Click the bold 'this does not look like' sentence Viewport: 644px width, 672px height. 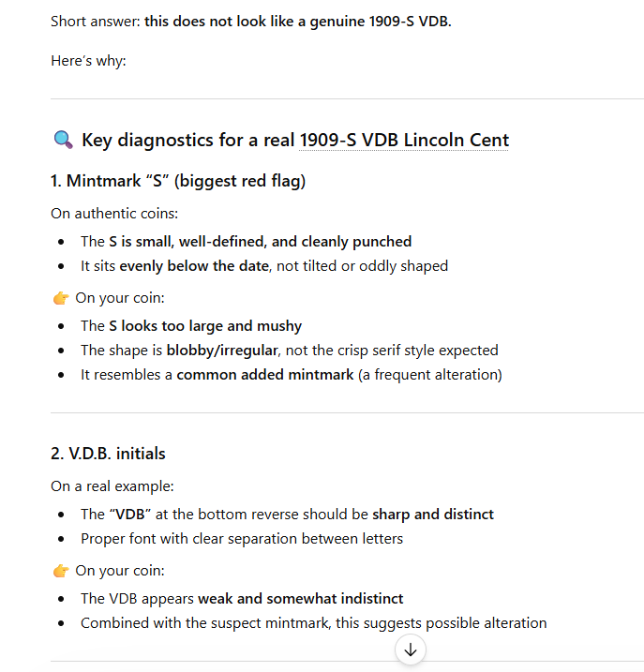coord(297,21)
